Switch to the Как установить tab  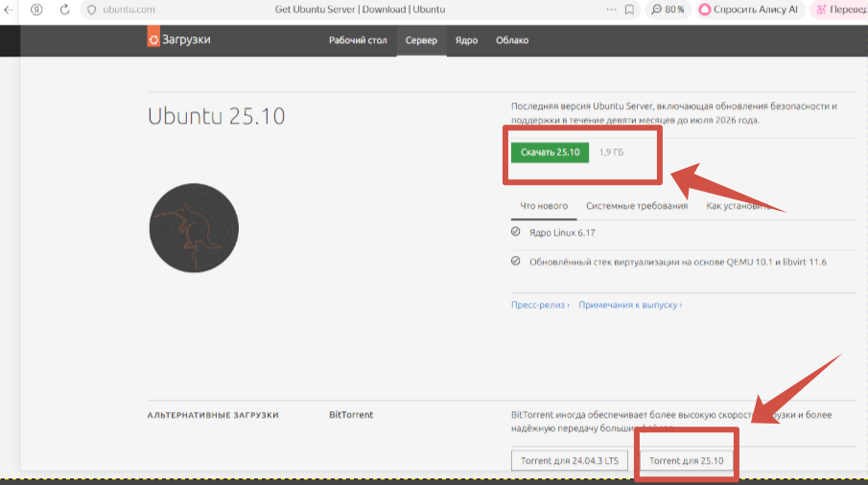739,206
